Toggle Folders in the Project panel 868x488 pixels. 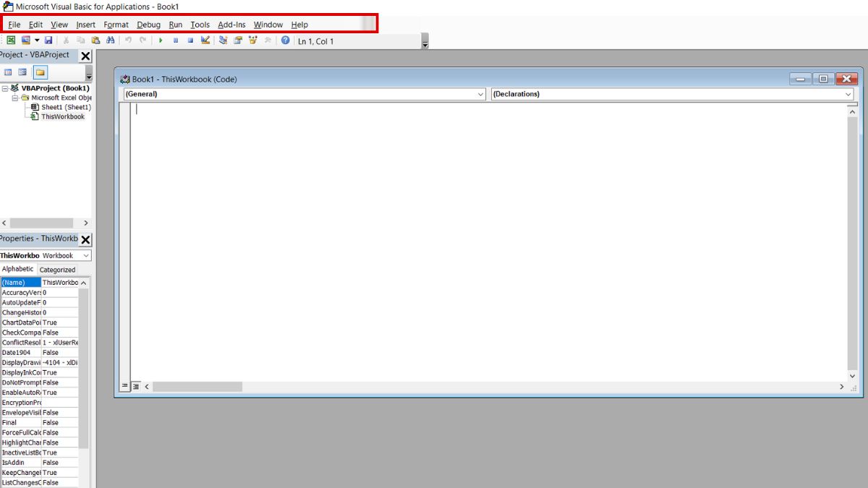[x=41, y=72]
